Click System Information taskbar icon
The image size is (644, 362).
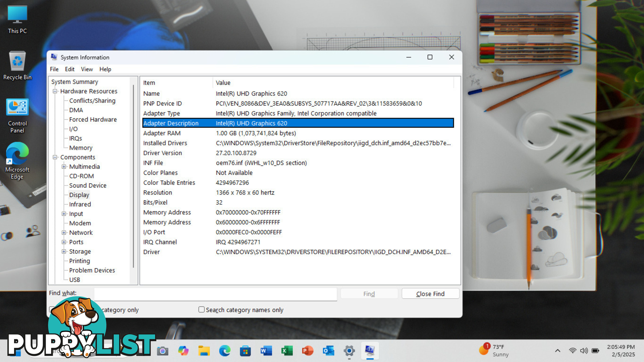point(370,351)
